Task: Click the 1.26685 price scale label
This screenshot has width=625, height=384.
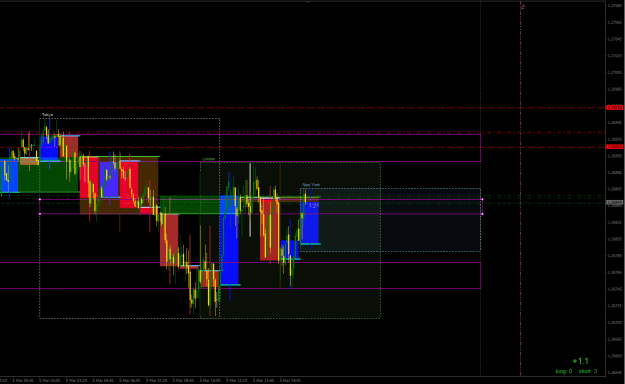Action: point(614,339)
